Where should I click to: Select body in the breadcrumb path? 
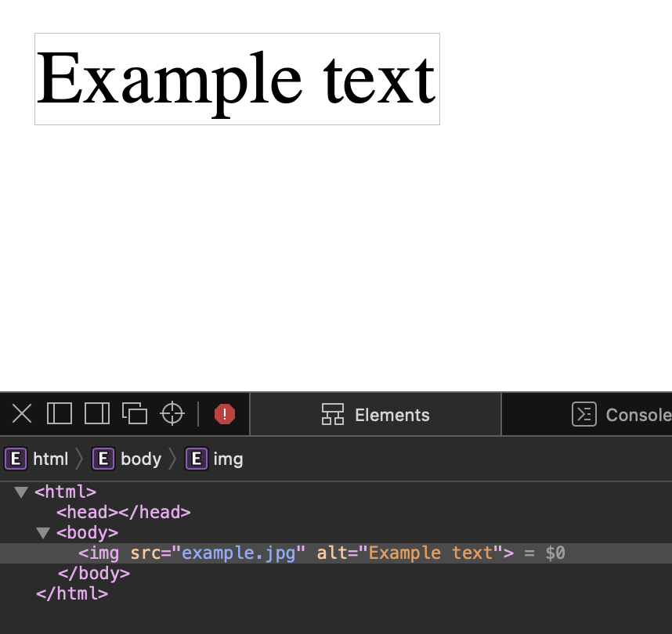tap(141, 459)
